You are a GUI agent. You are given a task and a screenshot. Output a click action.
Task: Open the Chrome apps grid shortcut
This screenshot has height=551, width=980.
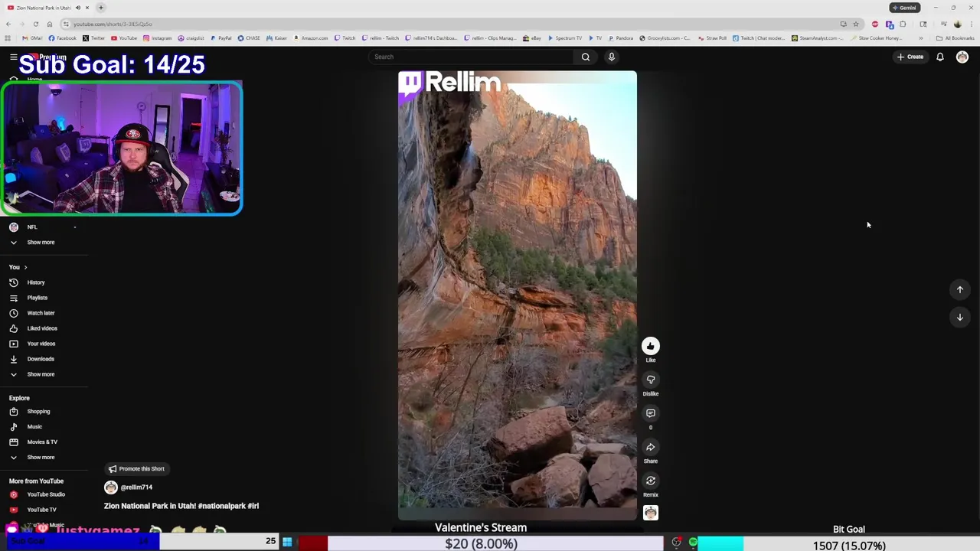(x=8, y=38)
